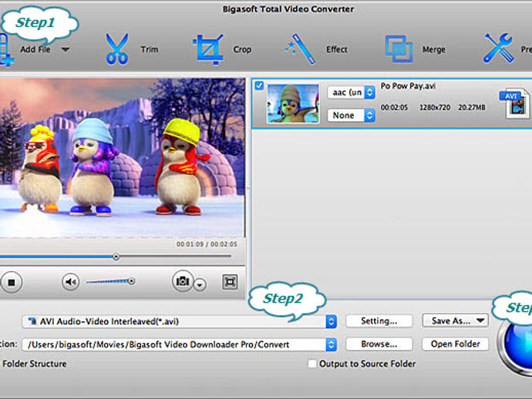Click the Add File film icon

pyautogui.click(x=6, y=50)
